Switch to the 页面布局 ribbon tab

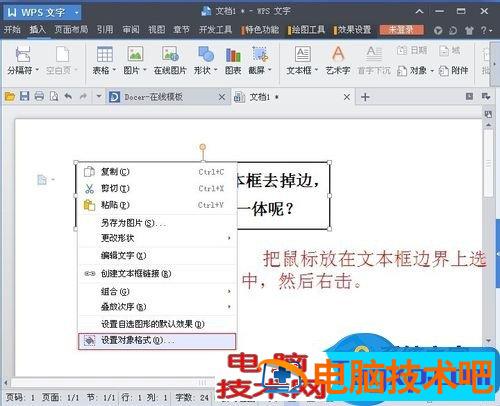tap(71, 30)
